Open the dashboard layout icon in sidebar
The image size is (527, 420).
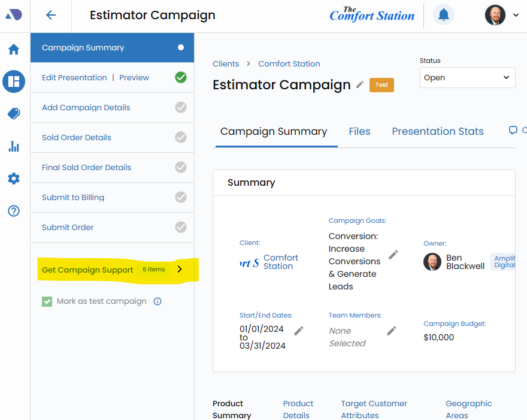[x=14, y=81]
